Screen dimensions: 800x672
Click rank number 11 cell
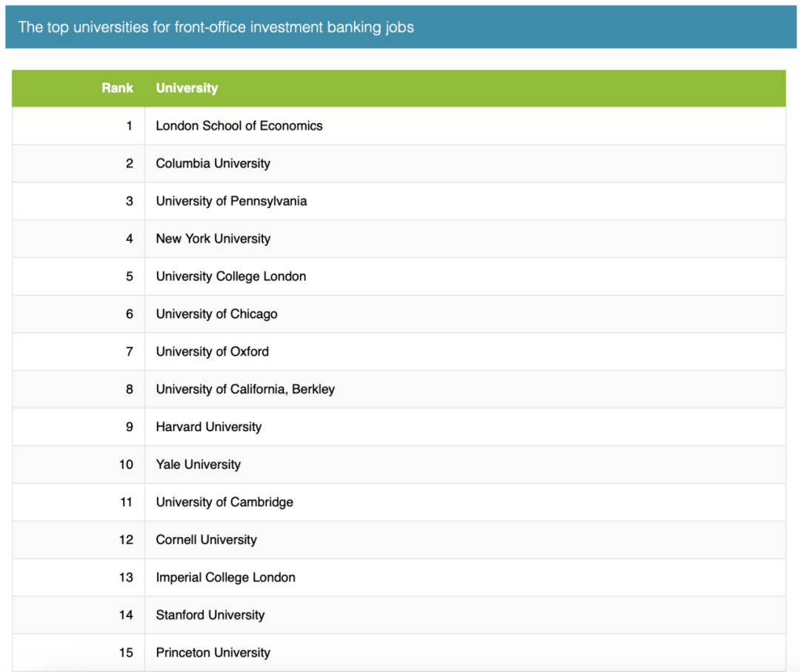[79, 502]
